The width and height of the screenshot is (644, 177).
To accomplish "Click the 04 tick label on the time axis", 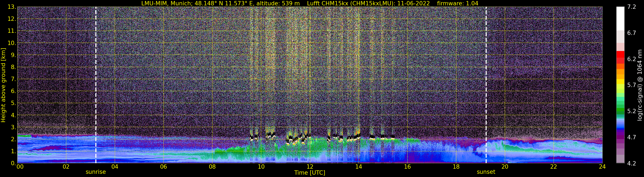I will (x=115, y=167).
